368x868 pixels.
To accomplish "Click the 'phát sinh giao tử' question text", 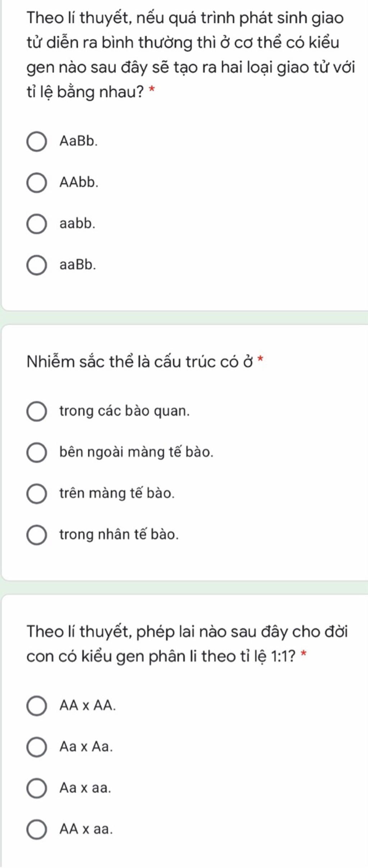I will [x=190, y=55].
